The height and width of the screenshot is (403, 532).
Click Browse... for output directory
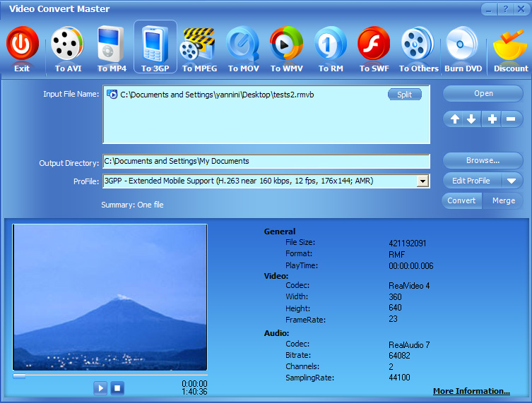[x=483, y=160]
